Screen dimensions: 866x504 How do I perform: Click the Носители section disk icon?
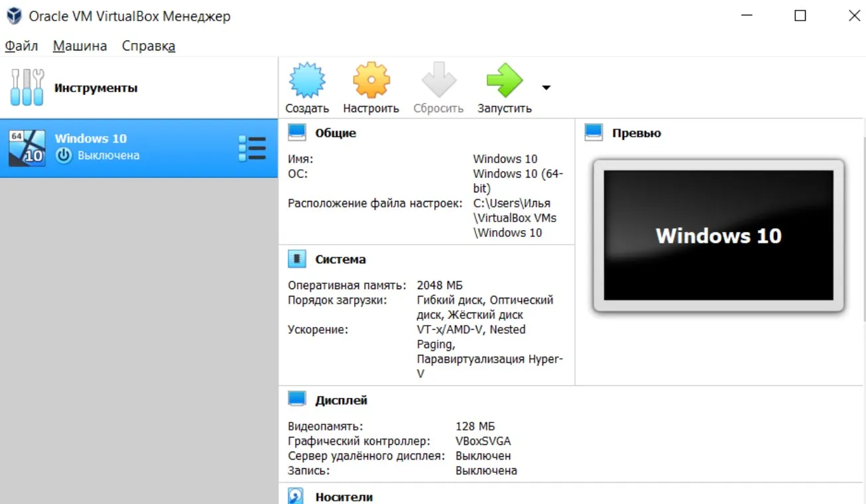[296, 496]
